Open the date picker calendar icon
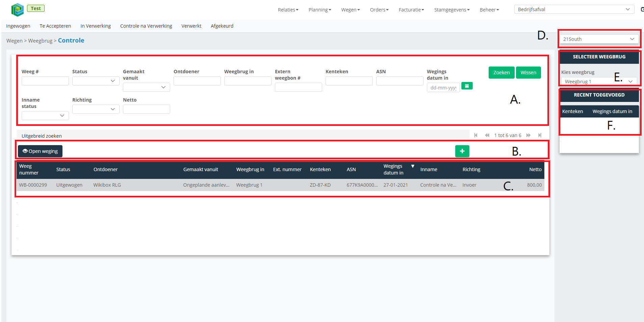The image size is (644, 322). click(467, 86)
